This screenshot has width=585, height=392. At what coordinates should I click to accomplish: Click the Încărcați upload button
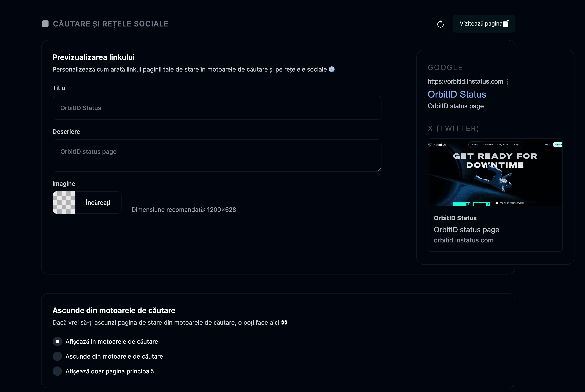pyautogui.click(x=98, y=203)
